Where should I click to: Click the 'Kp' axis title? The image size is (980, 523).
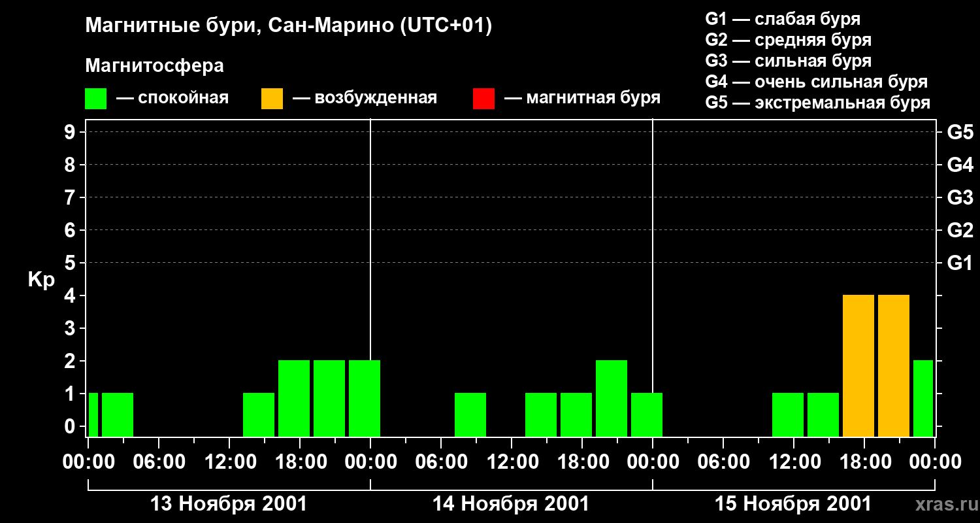point(41,280)
